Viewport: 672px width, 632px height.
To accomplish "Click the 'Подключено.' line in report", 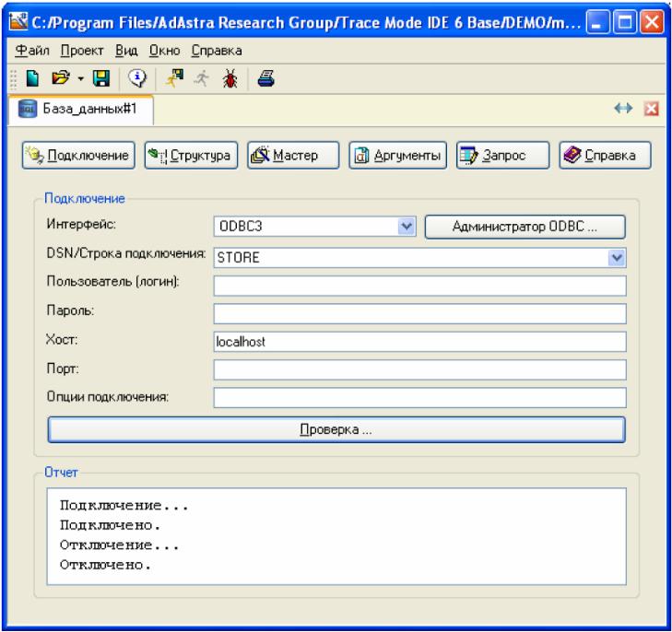I will (110, 525).
